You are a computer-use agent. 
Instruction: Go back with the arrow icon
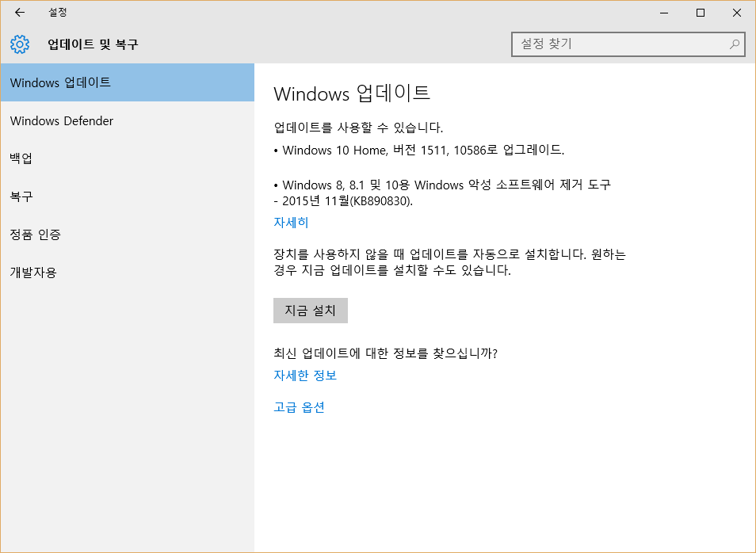(20, 13)
